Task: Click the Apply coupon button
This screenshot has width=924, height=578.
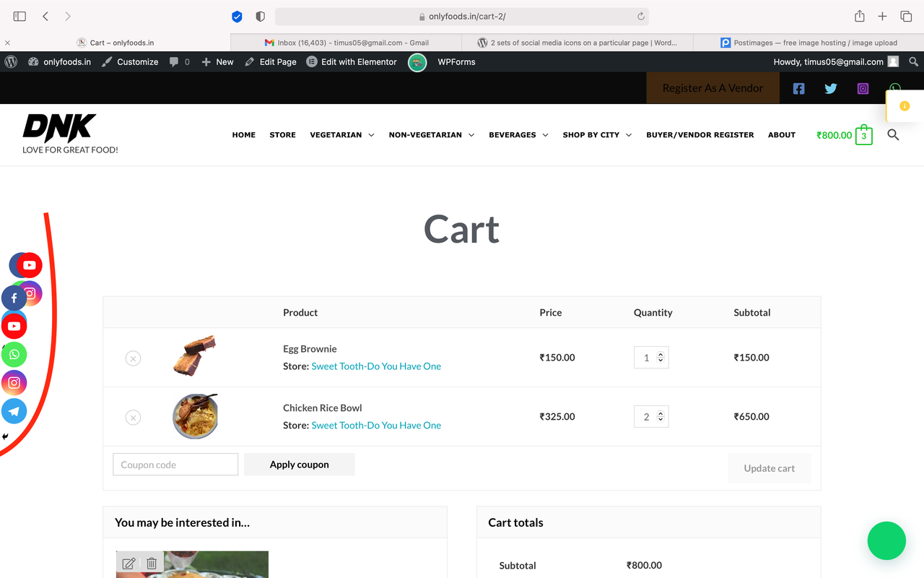Action: (x=299, y=465)
